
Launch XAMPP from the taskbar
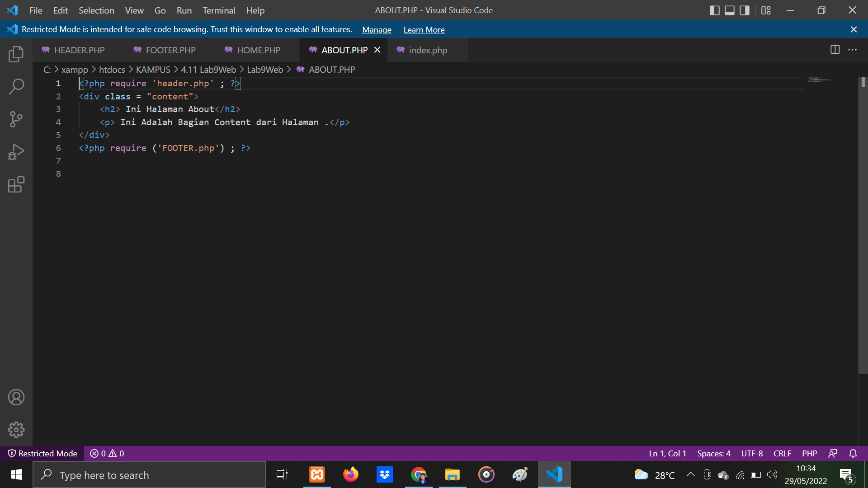point(316,474)
